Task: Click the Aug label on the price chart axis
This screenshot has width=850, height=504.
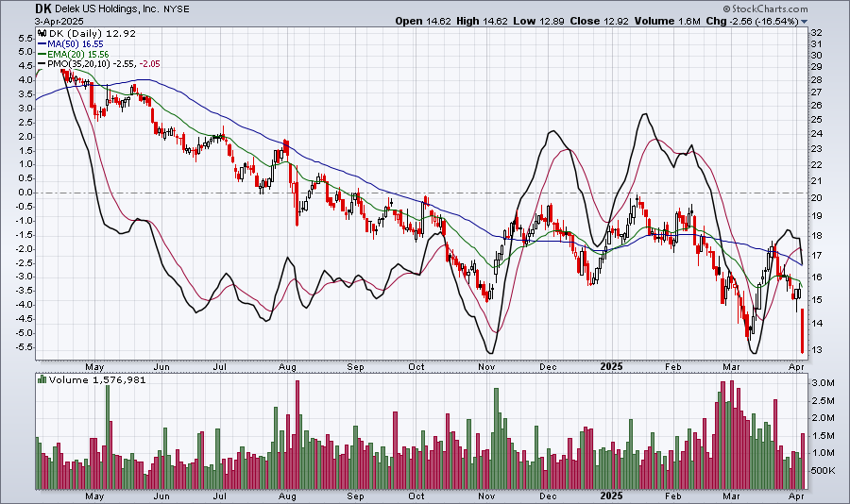Action: (288, 363)
